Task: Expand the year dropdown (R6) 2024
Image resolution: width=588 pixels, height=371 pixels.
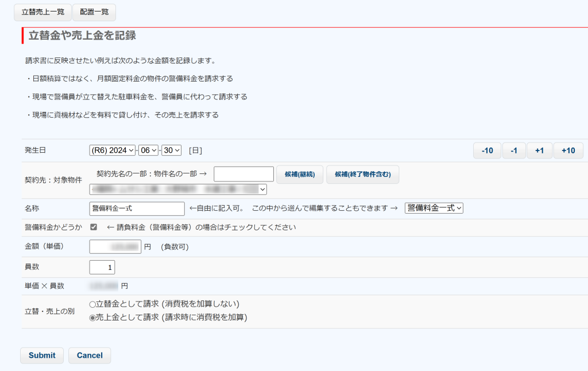Action: click(x=113, y=150)
